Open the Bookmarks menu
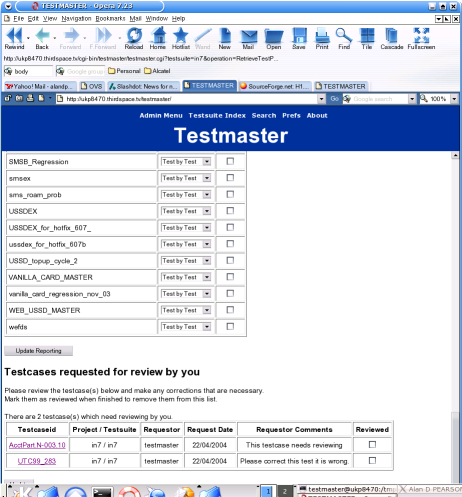This screenshot has width=462, height=497. 110,19
